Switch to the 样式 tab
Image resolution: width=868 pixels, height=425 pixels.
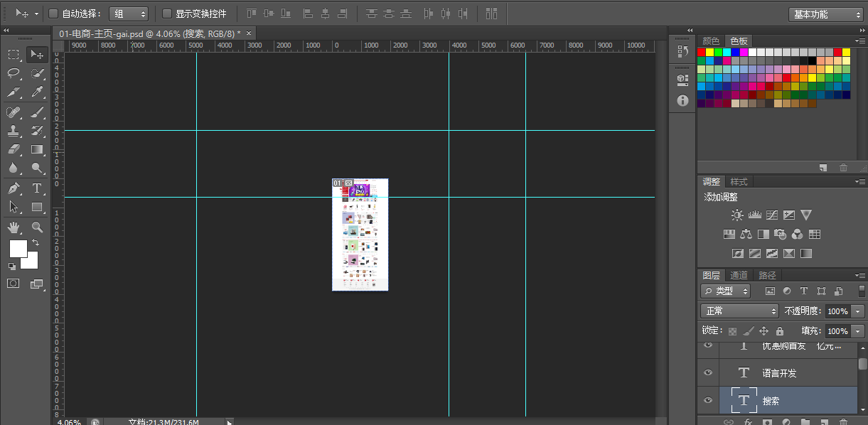(739, 182)
